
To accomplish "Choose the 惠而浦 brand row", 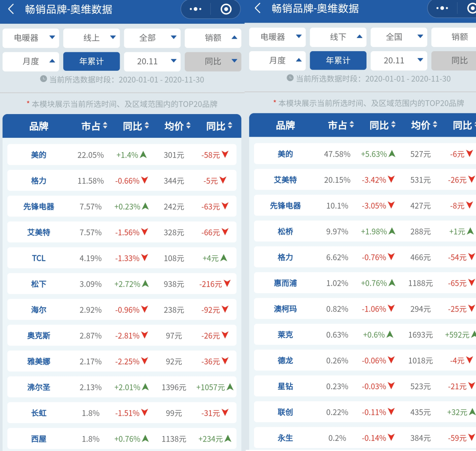I will point(365,283).
